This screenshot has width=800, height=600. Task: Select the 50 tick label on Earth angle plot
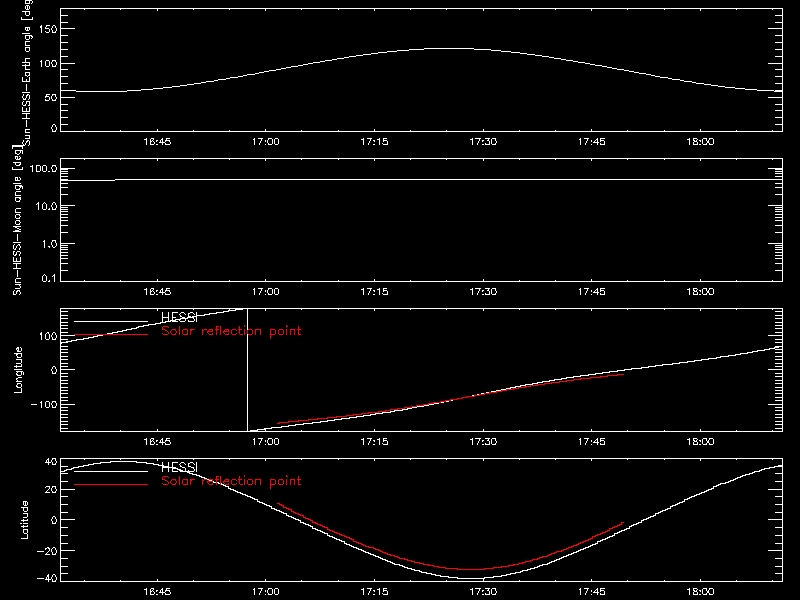[51, 97]
